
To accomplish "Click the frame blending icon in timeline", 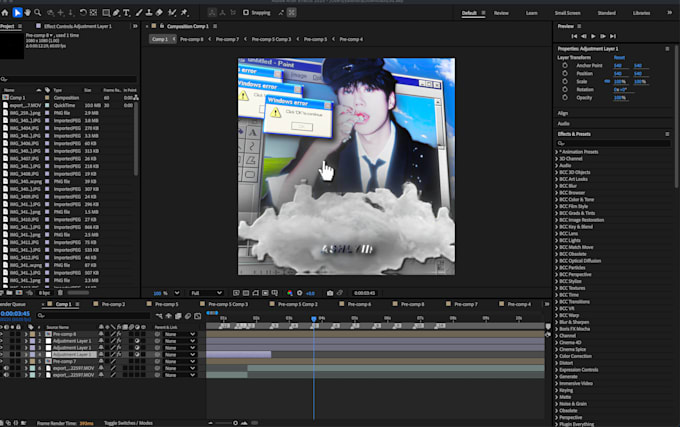I will click(x=178, y=316).
